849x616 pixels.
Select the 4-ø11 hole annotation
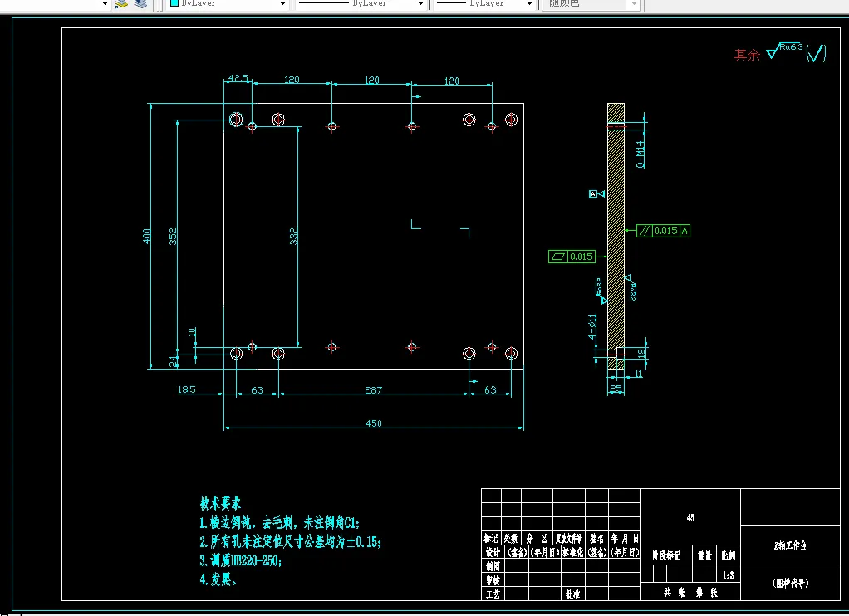[x=592, y=326]
